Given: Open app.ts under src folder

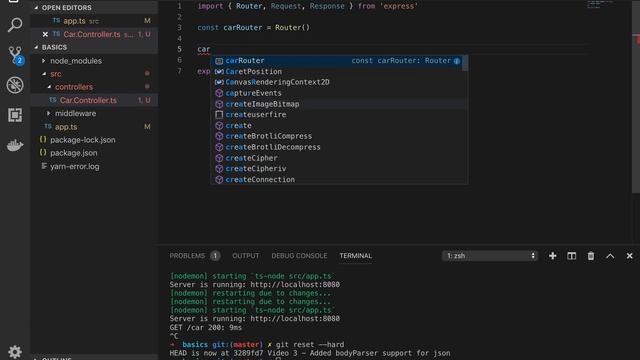Looking at the screenshot, I should tap(94, 127).
